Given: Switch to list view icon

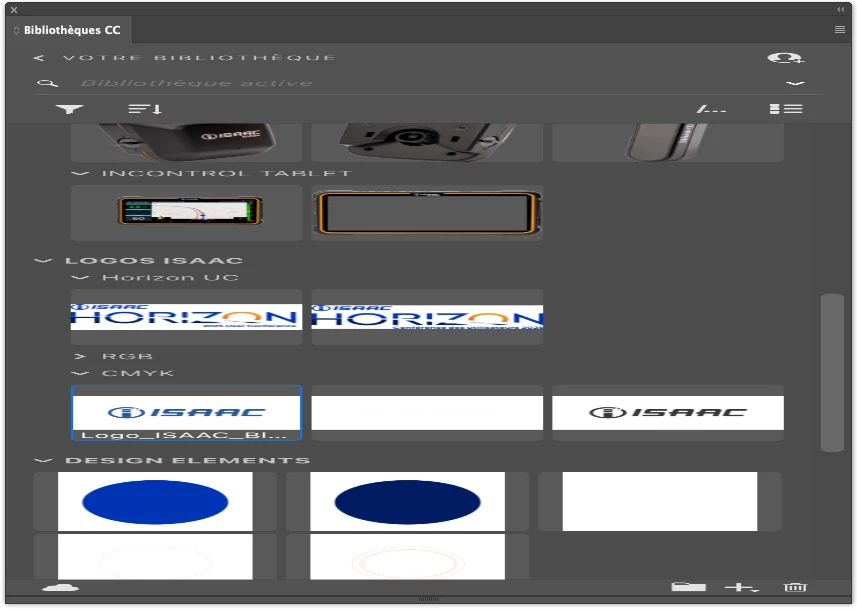Looking at the screenshot, I should [786, 109].
